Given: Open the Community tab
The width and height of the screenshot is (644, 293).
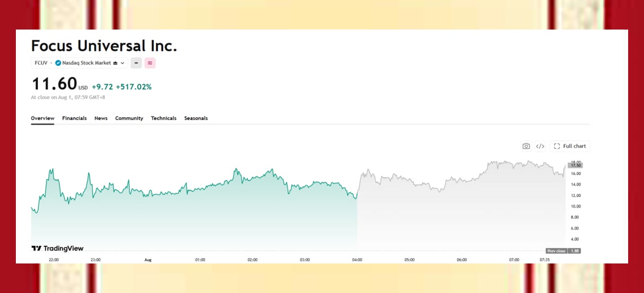Looking at the screenshot, I should pos(129,118).
